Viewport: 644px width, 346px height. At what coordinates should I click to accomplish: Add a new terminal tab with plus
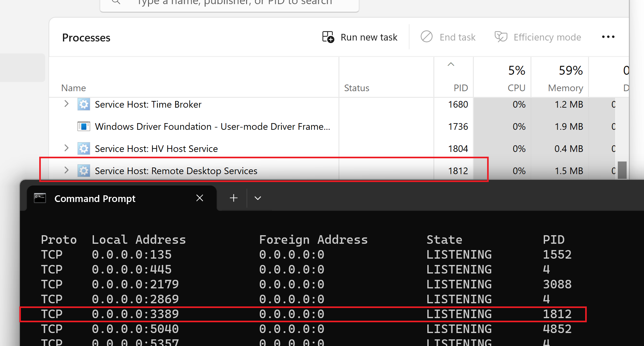click(233, 198)
